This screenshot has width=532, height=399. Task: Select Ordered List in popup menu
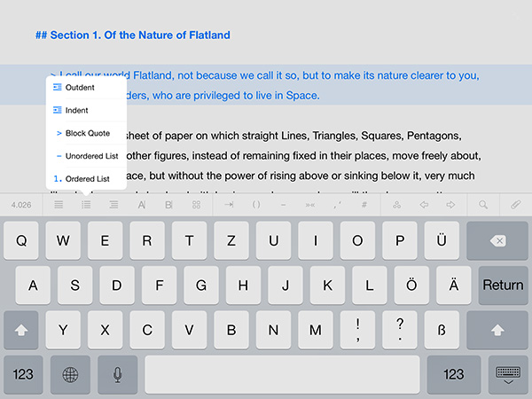point(87,178)
